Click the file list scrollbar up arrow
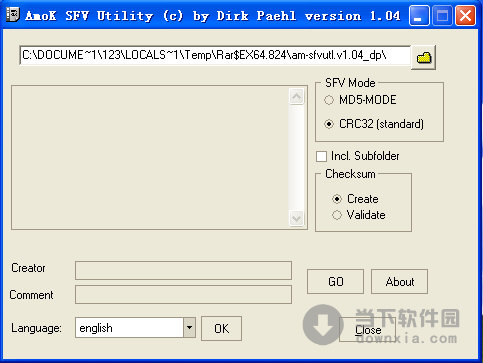The width and height of the screenshot is (483, 363). point(296,97)
